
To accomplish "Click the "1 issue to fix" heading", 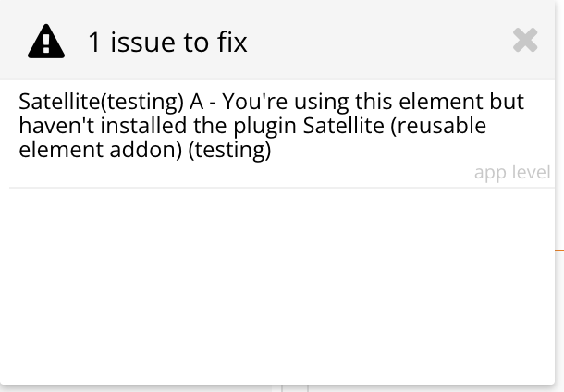I will pos(167,42).
